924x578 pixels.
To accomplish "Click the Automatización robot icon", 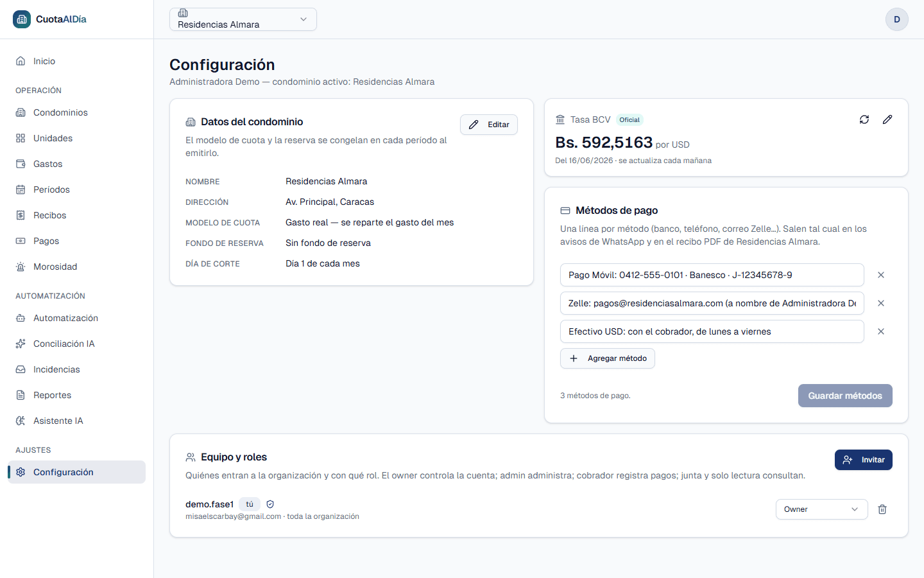I will [21, 318].
